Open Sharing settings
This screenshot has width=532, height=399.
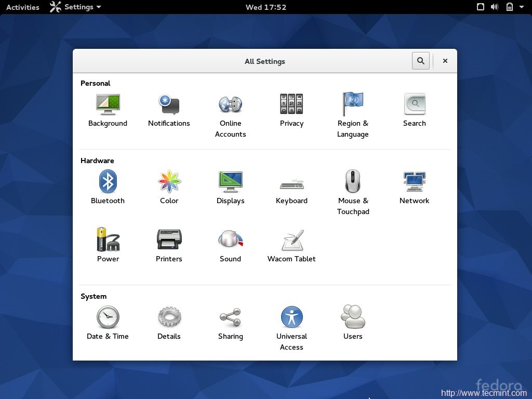click(x=230, y=316)
